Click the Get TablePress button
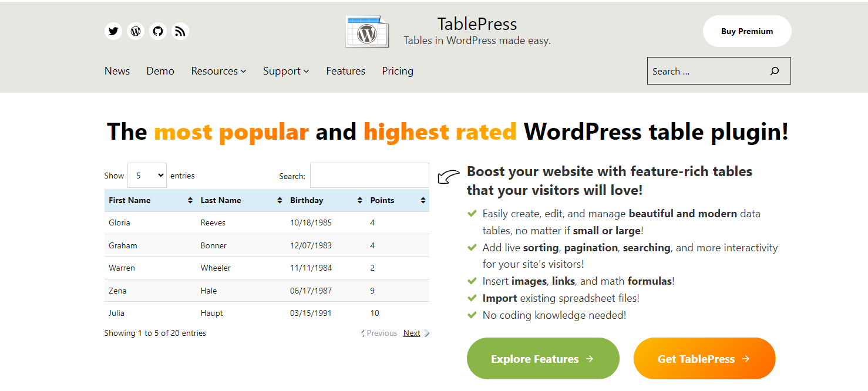The width and height of the screenshot is (868, 391). pos(705,359)
